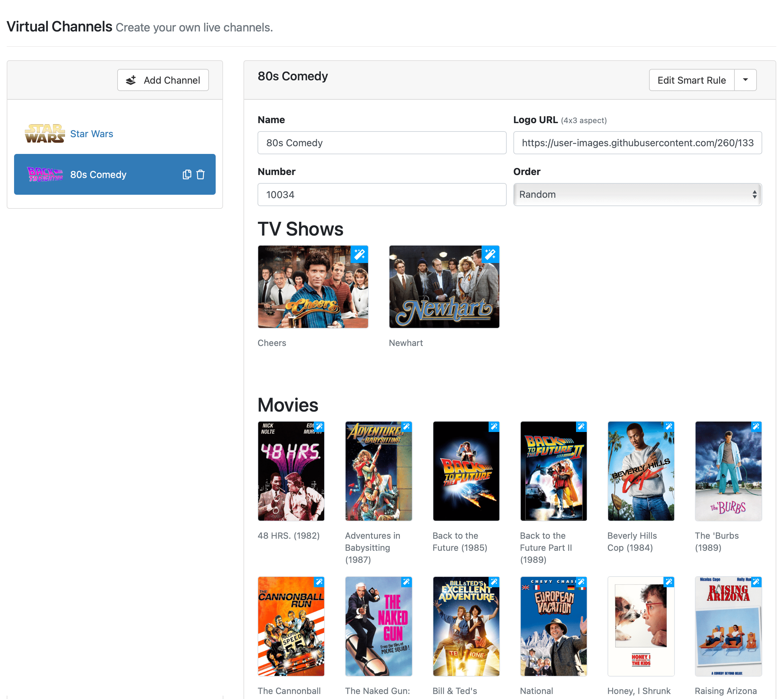Click the magic wand icon on Newhart
This screenshot has width=784, height=699.
click(490, 254)
